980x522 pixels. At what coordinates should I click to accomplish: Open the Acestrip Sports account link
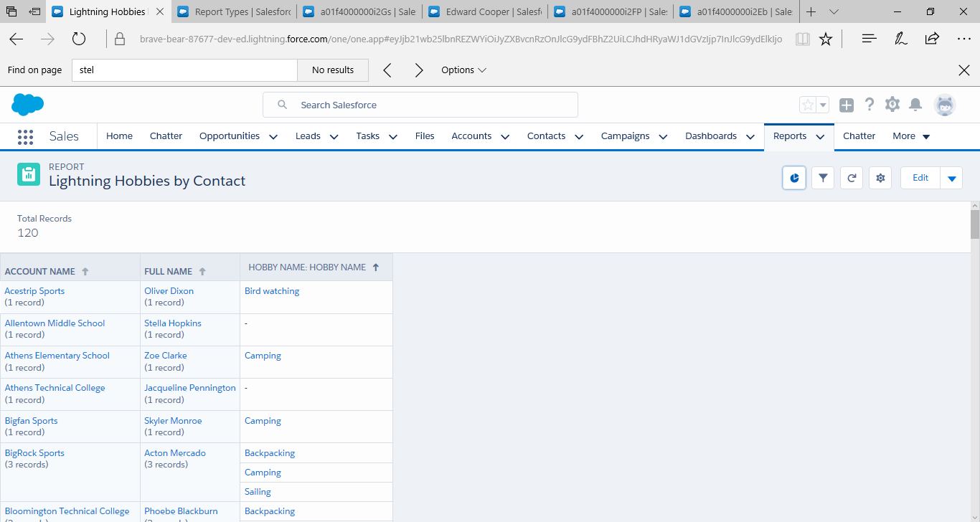tap(34, 291)
